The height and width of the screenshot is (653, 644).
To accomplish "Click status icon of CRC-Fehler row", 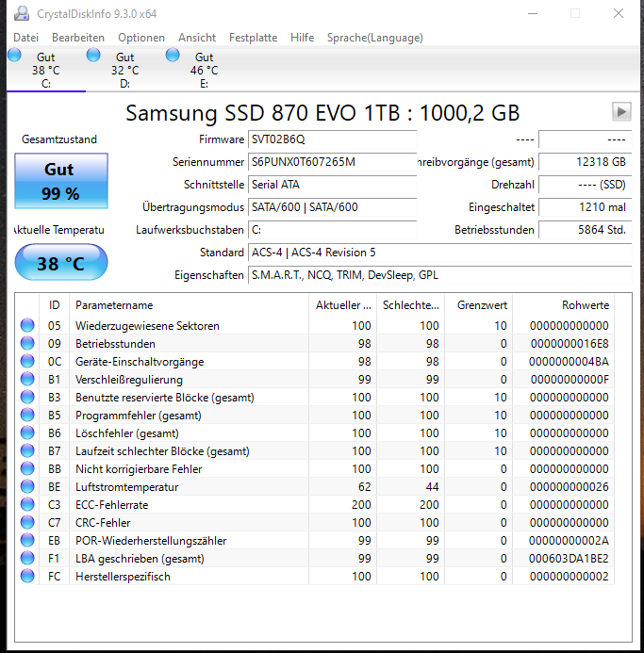I will tap(27, 522).
